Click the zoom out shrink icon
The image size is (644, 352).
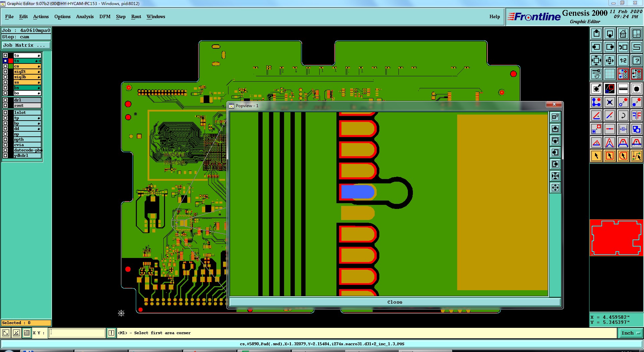[x=610, y=60]
